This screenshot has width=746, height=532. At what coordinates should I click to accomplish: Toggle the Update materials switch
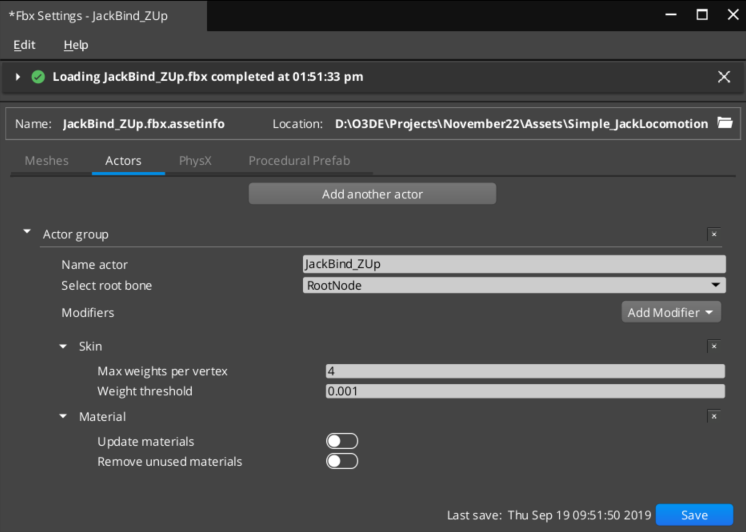coord(341,441)
